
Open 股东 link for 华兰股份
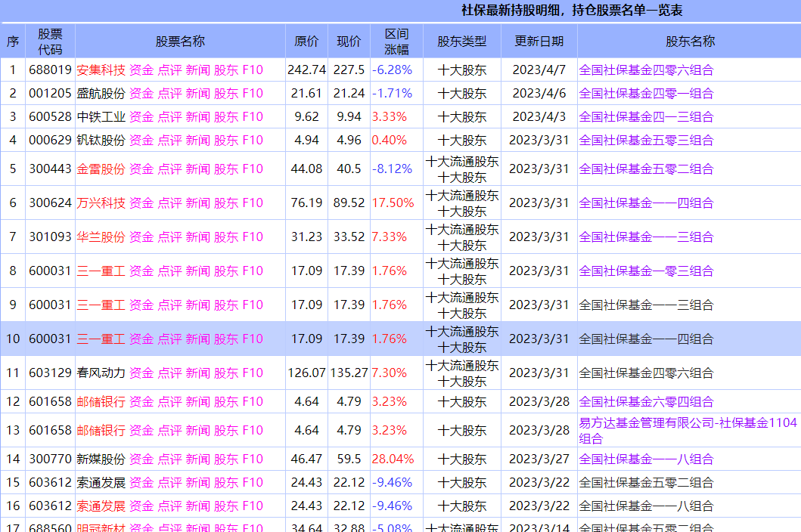tap(226, 237)
